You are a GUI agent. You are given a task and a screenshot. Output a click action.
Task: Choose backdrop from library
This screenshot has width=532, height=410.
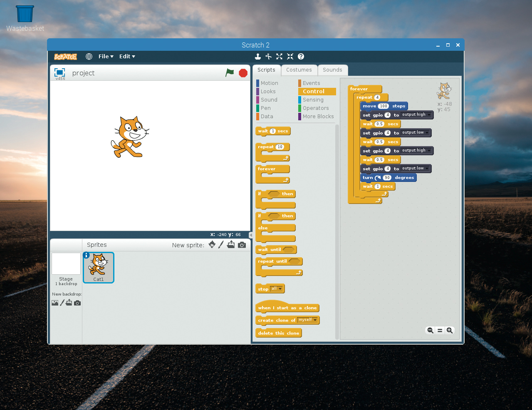pyautogui.click(x=55, y=303)
